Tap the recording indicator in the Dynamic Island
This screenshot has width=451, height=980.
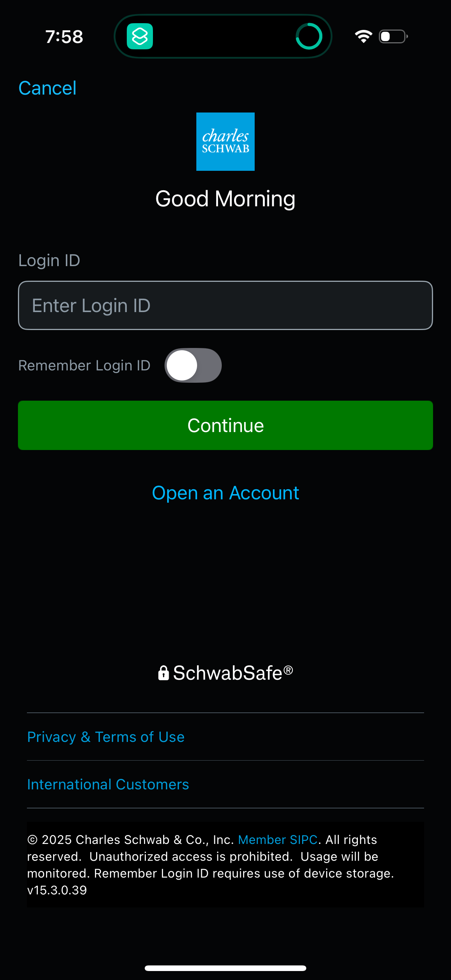[x=309, y=36]
